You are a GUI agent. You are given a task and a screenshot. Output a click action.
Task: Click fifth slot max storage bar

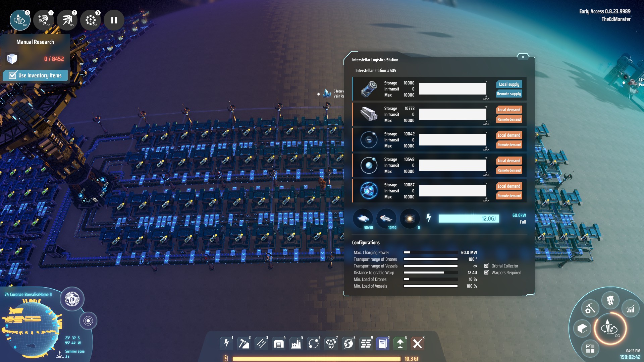pyautogui.click(x=452, y=191)
